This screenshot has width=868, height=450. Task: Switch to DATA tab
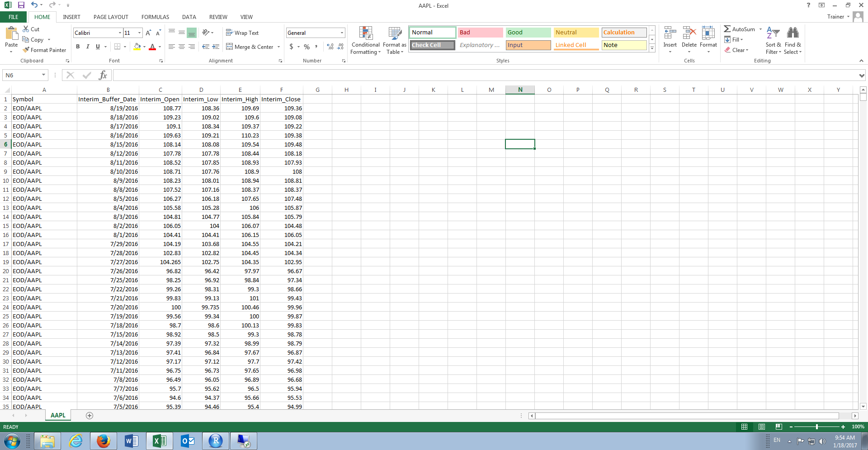[189, 17]
